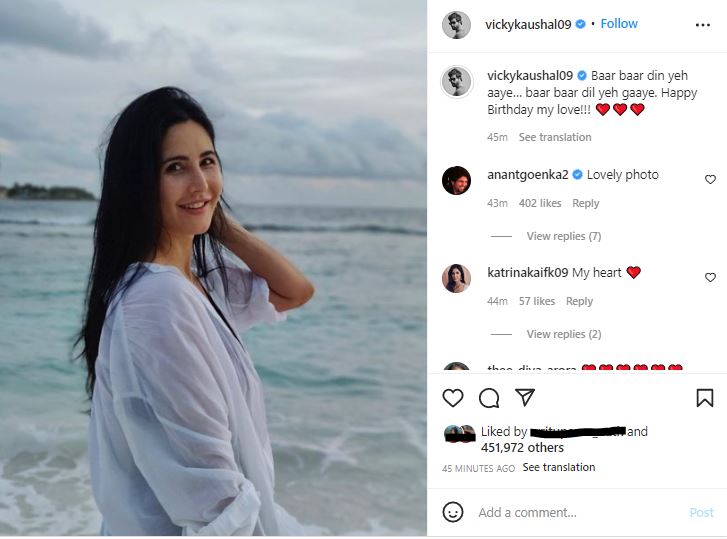Open the comment bubble icon
This screenshot has width=727, height=539.
click(489, 398)
